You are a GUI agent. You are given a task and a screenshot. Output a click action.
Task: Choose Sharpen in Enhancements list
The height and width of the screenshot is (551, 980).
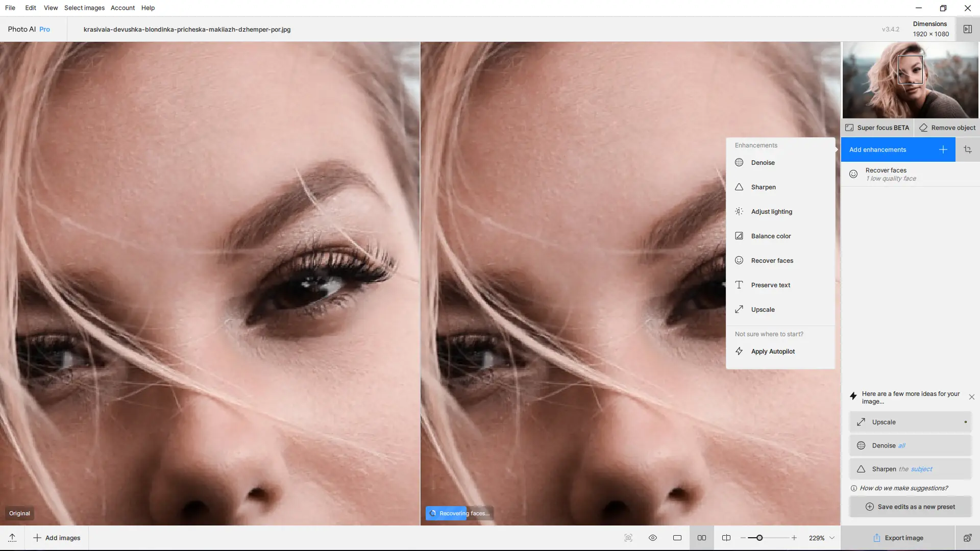point(763,187)
